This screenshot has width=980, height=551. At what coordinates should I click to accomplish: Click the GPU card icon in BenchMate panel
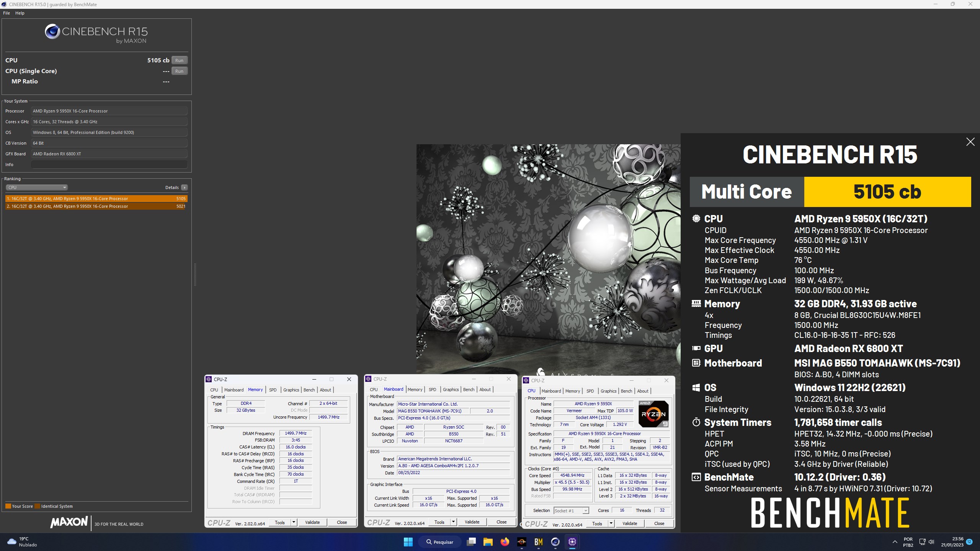(x=696, y=348)
